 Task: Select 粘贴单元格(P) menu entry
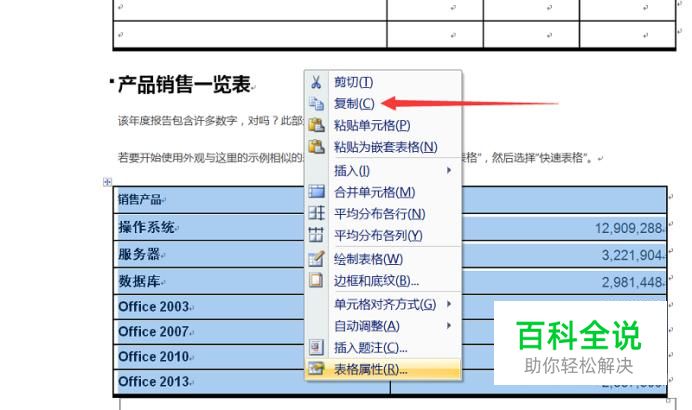click(x=383, y=125)
